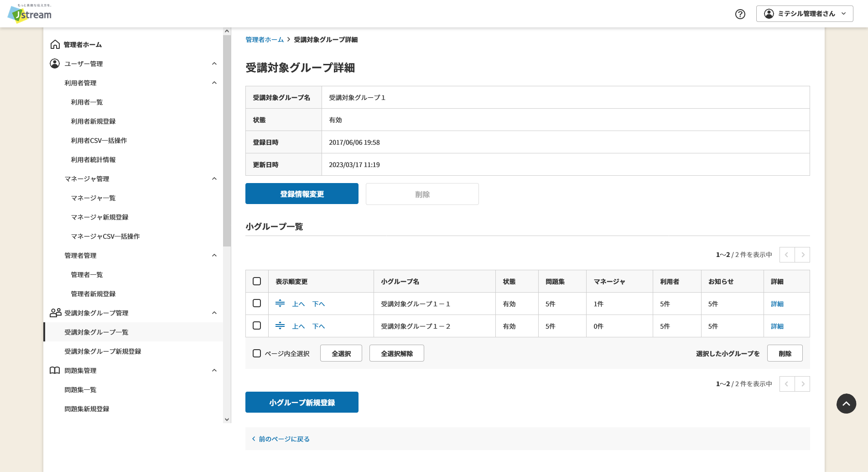
Task: Click 0件 manager count for 受講対象グループ1－2
Action: click(598, 326)
